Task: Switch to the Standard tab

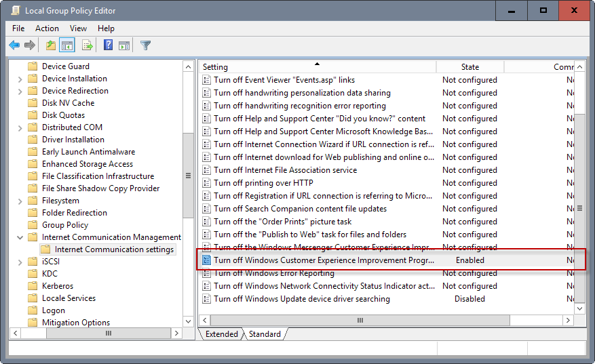Action: tap(265, 334)
